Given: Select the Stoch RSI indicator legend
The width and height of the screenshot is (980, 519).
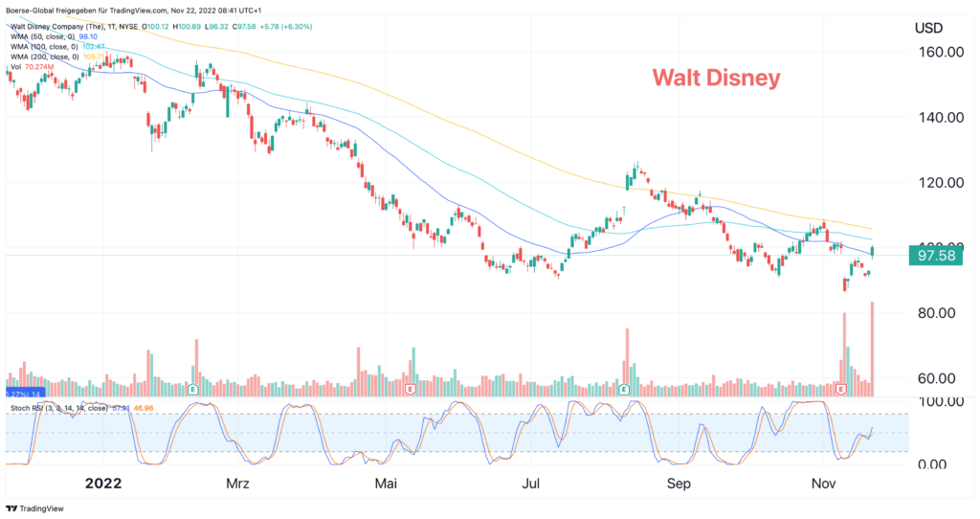Looking at the screenshot, I should point(59,408).
